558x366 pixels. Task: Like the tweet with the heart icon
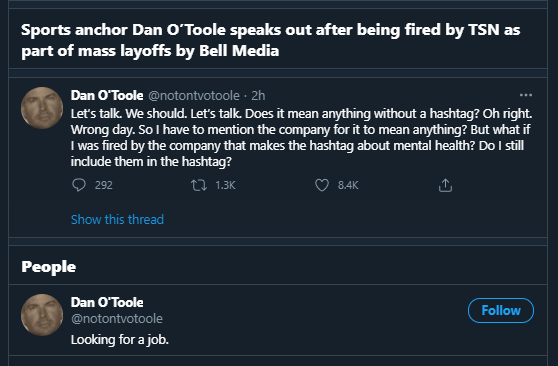pyautogui.click(x=322, y=185)
